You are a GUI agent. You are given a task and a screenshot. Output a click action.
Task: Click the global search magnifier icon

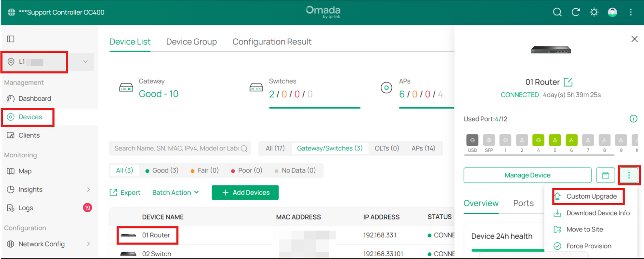click(557, 12)
